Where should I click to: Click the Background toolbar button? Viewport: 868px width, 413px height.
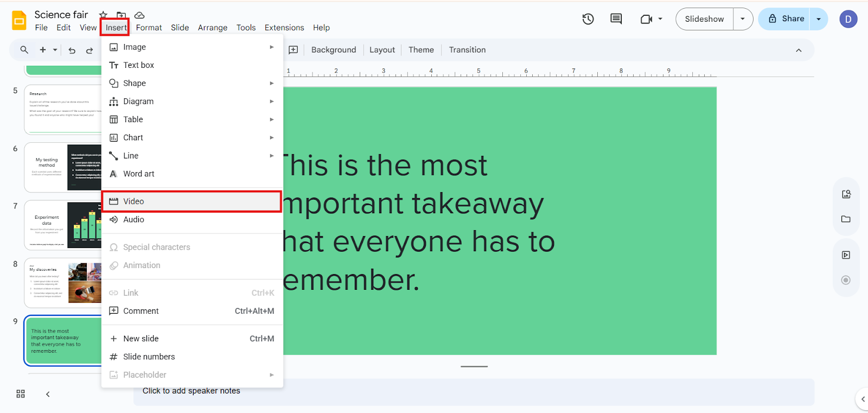(x=334, y=50)
